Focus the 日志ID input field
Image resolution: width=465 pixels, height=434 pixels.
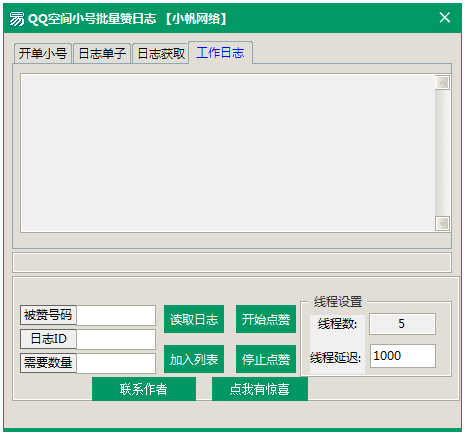[116, 339]
